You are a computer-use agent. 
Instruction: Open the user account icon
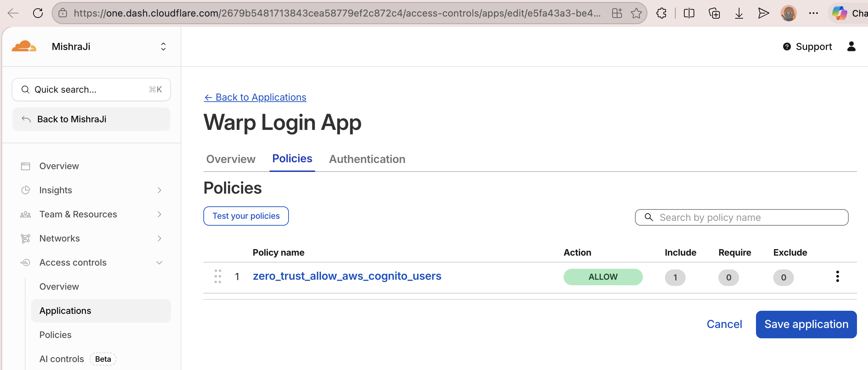click(851, 47)
